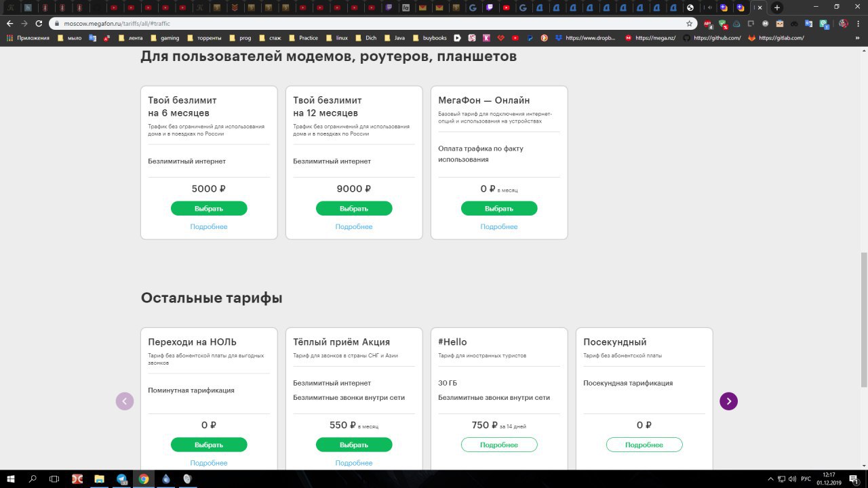The height and width of the screenshot is (488, 868).
Task: Open the linux bookmarks folder
Action: pos(336,38)
